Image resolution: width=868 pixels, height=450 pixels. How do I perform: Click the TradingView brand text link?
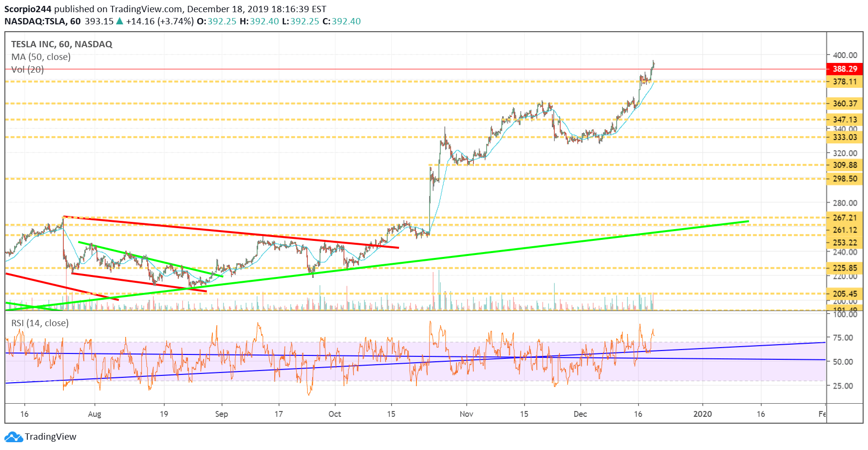pos(51,437)
